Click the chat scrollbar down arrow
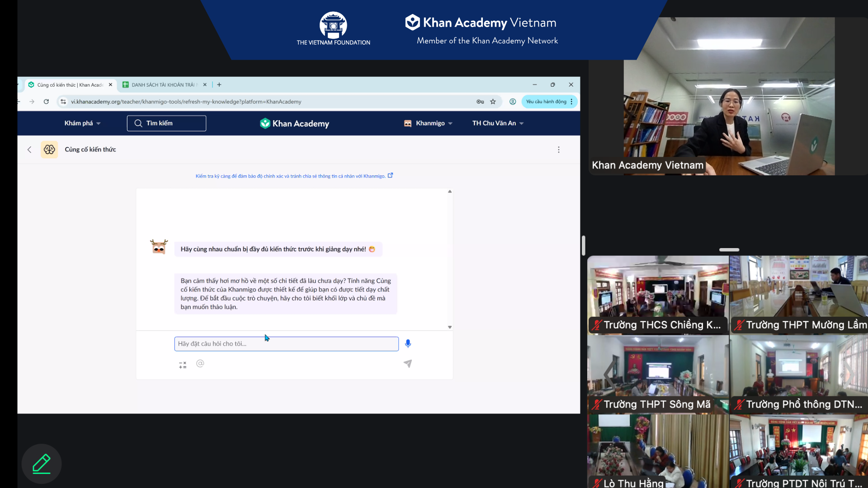Image resolution: width=868 pixels, height=488 pixels. pos(450,327)
